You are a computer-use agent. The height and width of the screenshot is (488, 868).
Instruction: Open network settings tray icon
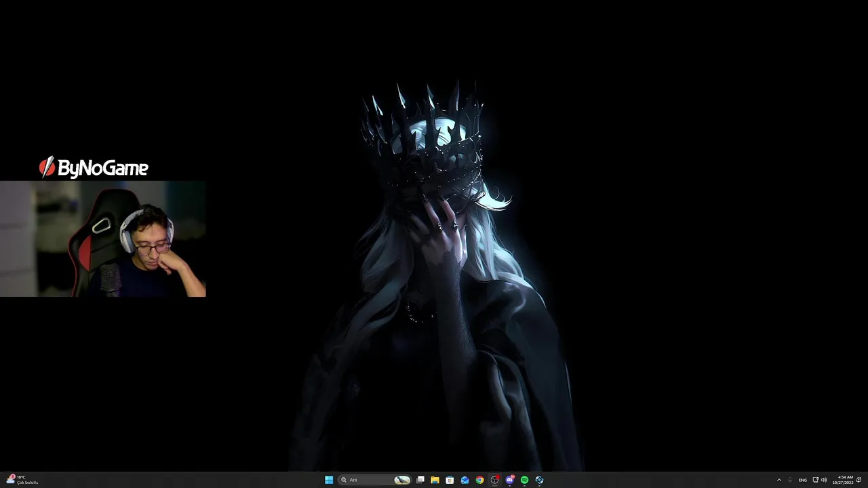[x=815, y=480]
